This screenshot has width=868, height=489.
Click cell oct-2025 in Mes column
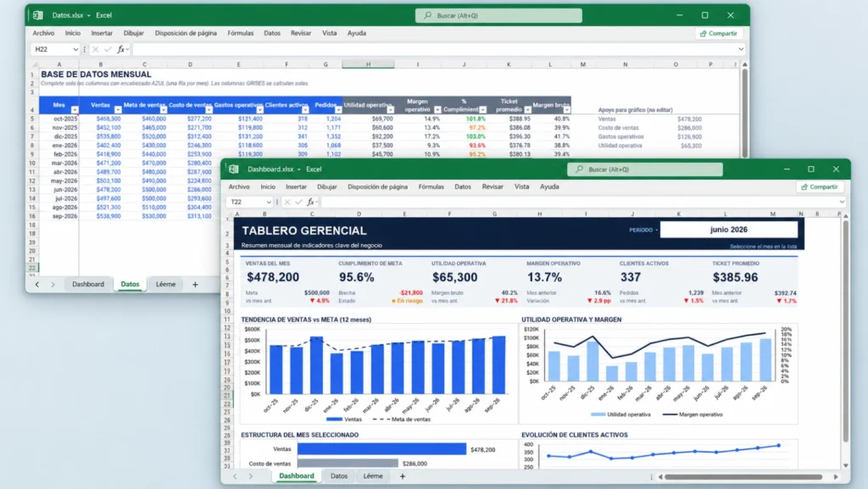pyautogui.click(x=59, y=119)
